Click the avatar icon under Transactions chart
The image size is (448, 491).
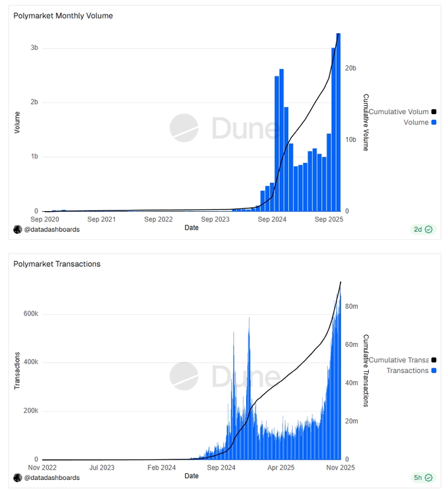tap(17, 477)
